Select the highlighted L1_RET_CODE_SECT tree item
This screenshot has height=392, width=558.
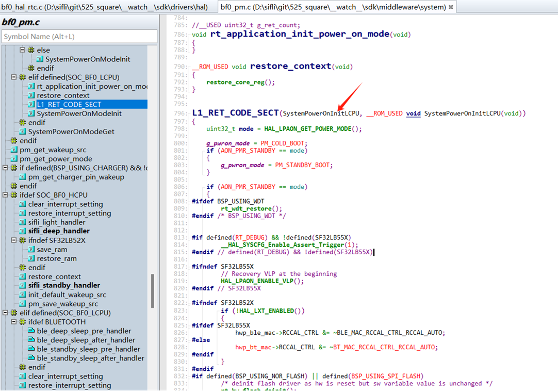tap(69, 104)
